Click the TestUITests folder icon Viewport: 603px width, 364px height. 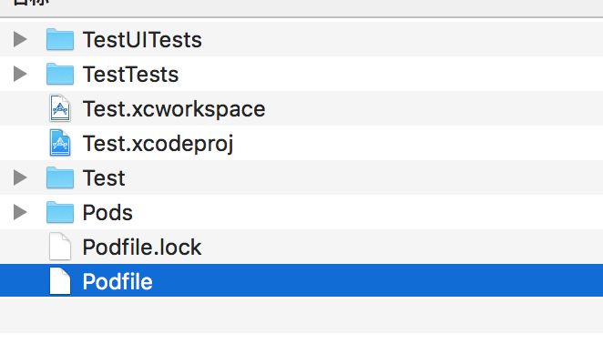(x=59, y=39)
